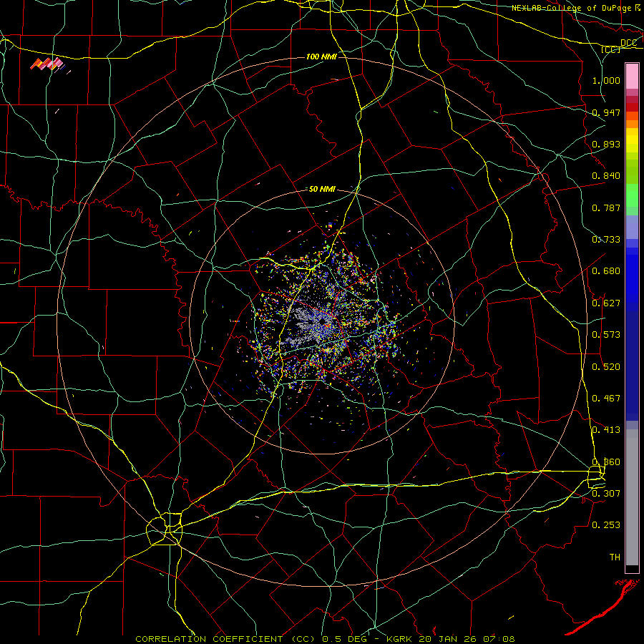This screenshot has height=644, width=644.
Task: Click the KGRK radar site identifier
Action: (401, 639)
